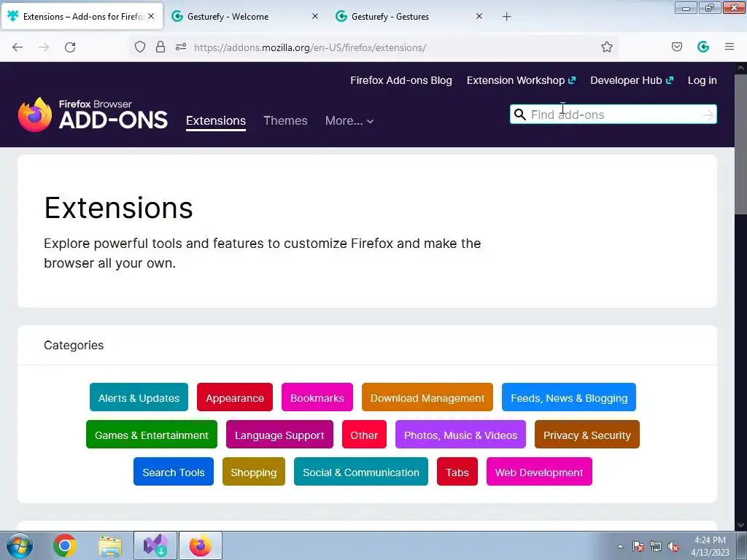View site security via padlock icon
This screenshot has height=560, width=747.
coord(160,47)
